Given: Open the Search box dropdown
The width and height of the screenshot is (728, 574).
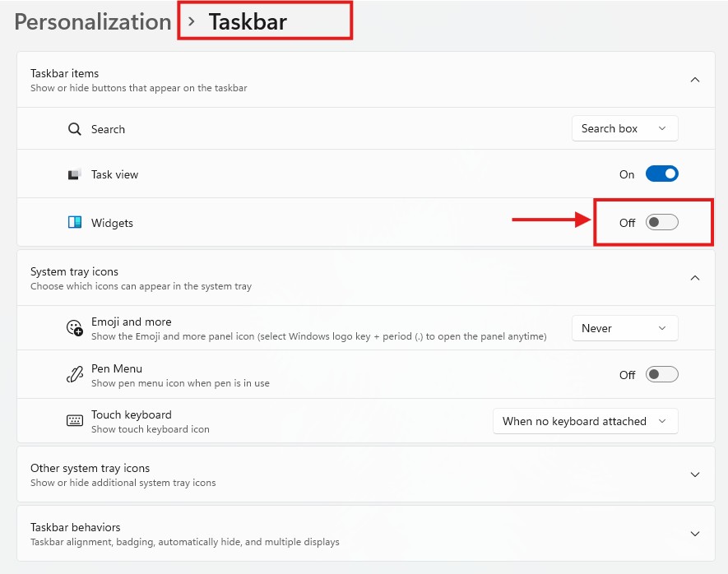Looking at the screenshot, I should [x=624, y=128].
